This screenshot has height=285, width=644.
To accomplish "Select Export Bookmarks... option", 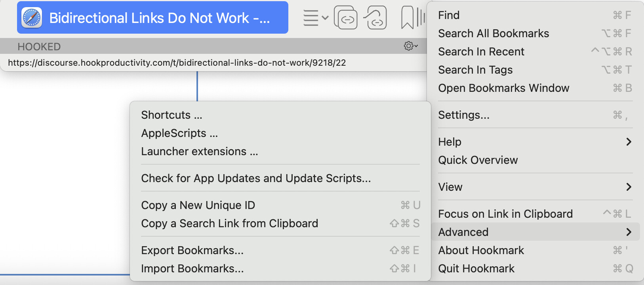I will (x=192, y=250).
